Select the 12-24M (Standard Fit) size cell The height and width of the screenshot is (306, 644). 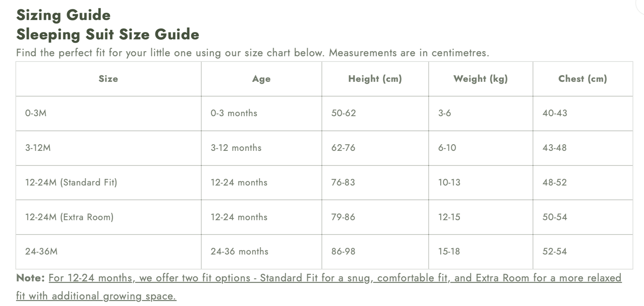pos(71,182)
